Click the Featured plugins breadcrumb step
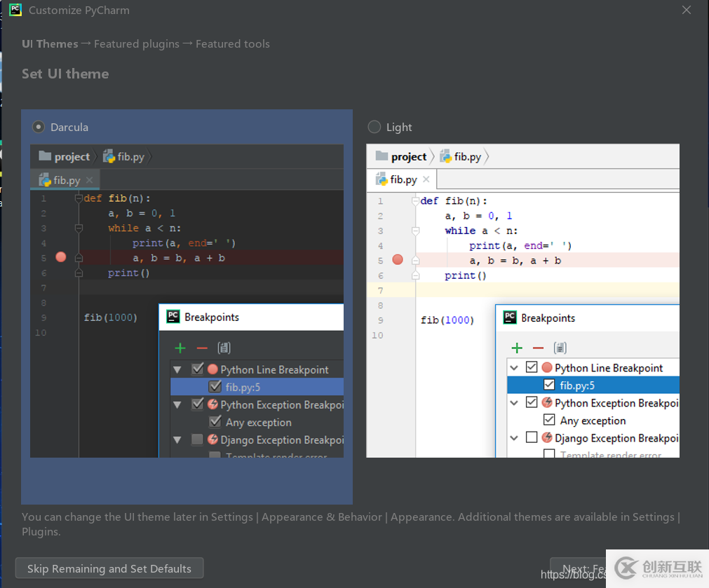Screen dimensions: 709x588 (137, 44)
